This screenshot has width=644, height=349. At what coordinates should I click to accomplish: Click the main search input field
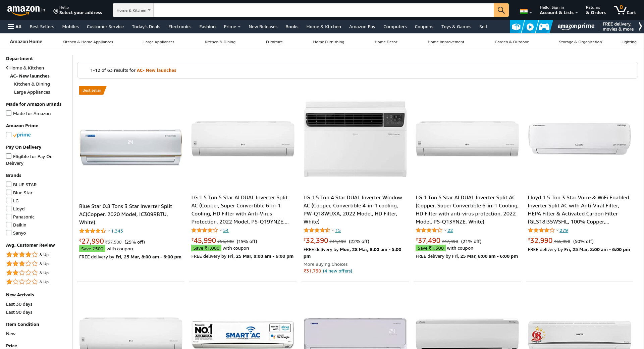click(x=323, y=10)
